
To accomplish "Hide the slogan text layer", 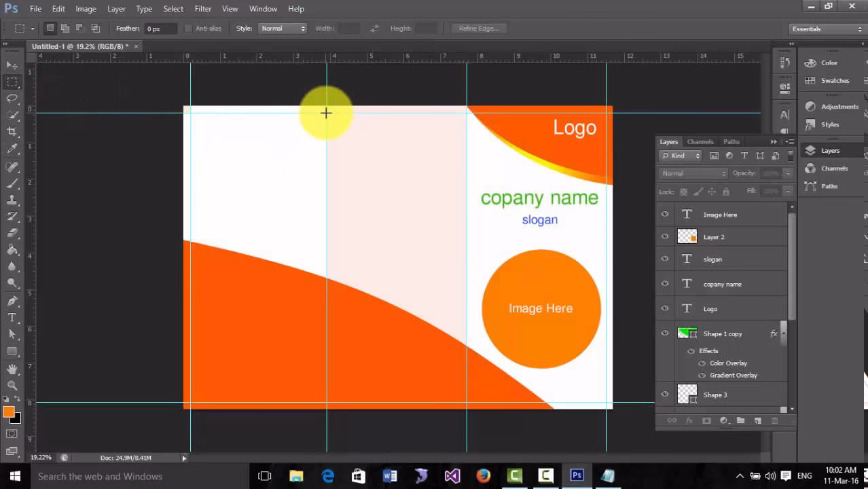I will pos(665,259).
